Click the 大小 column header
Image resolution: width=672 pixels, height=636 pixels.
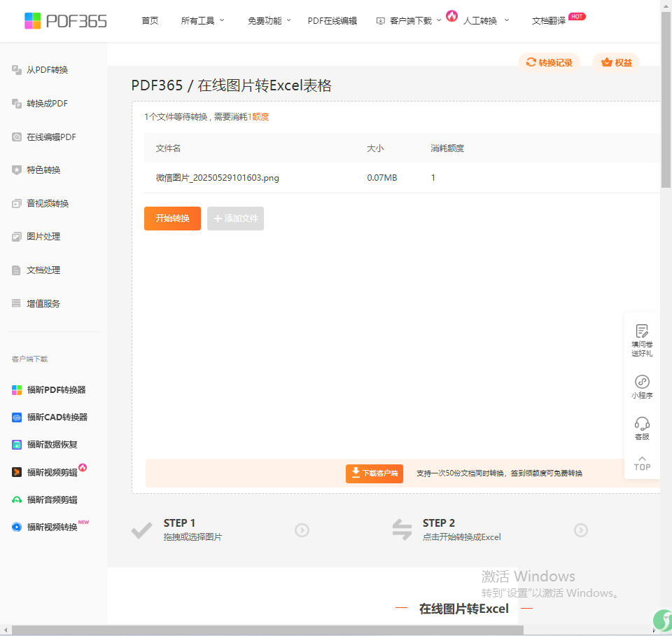(375, 148)
